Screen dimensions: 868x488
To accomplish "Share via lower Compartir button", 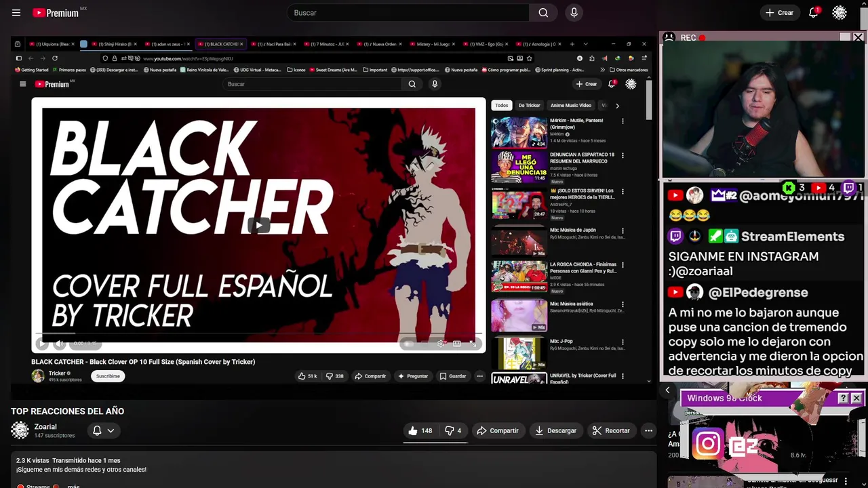I will coord(497,430).
